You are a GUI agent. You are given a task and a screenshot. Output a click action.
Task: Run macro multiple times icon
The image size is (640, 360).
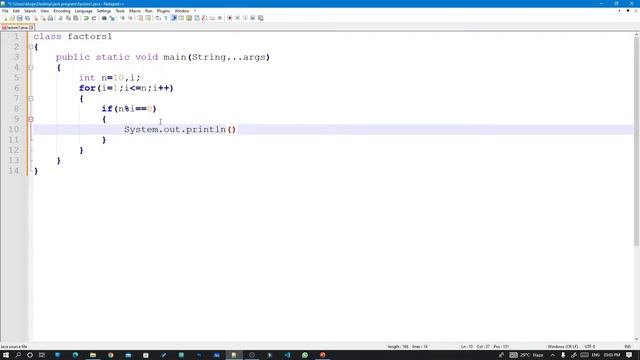tap(253, 18)
